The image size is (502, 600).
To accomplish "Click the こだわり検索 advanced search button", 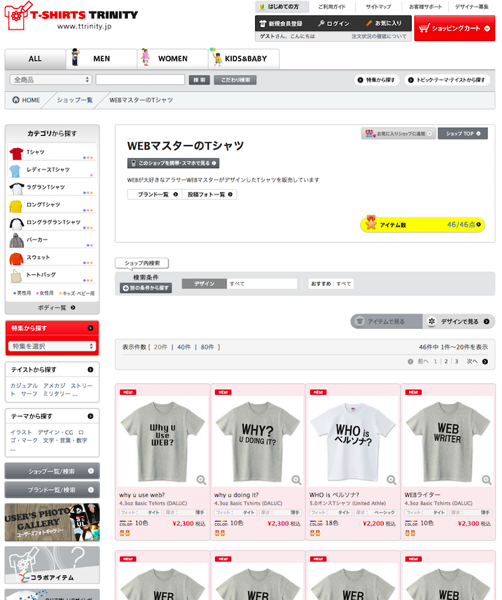I will 235,80.
